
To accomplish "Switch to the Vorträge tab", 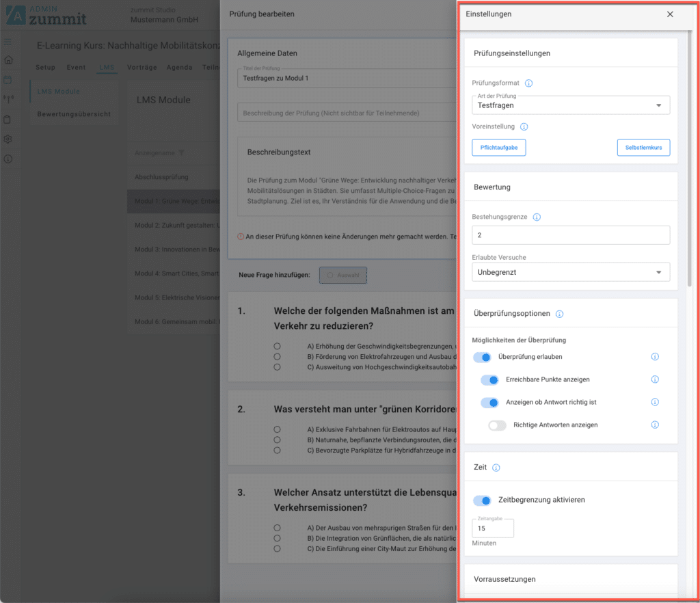I will pos(142,68).
